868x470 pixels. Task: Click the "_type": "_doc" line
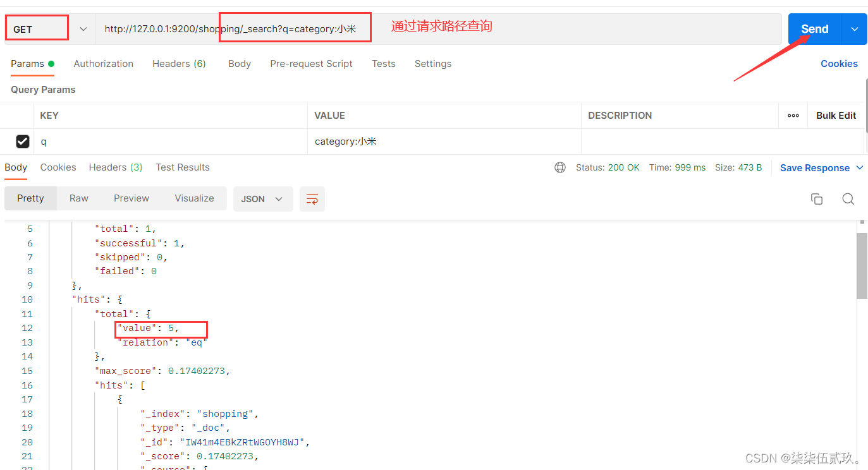[186, 428]
